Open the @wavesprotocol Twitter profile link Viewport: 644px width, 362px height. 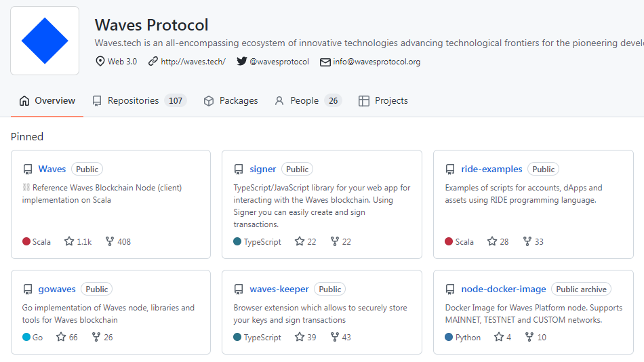(279, 62)
